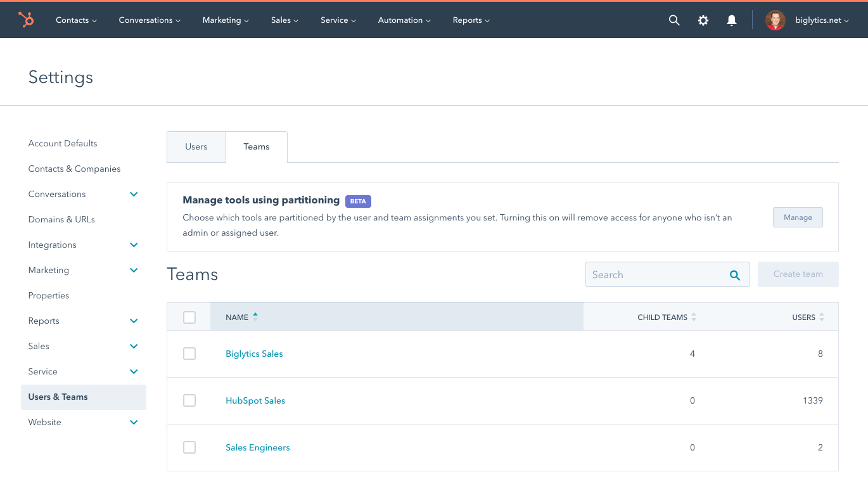The width and height of the screenshot is (868, 479).
Task: Expand Reports chevron in settings sidebar
Action: pyautogui.click(x=134, y=321)
